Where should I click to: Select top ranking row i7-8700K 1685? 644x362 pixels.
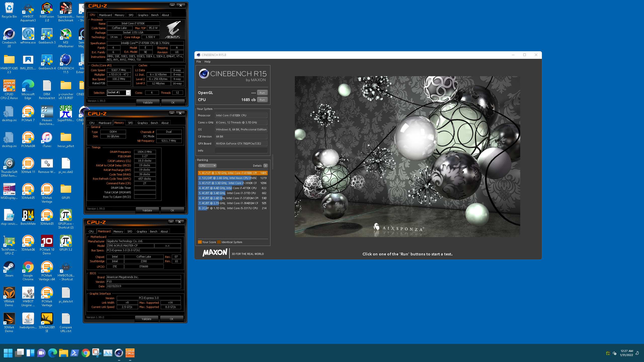click(x=232, y=173)
